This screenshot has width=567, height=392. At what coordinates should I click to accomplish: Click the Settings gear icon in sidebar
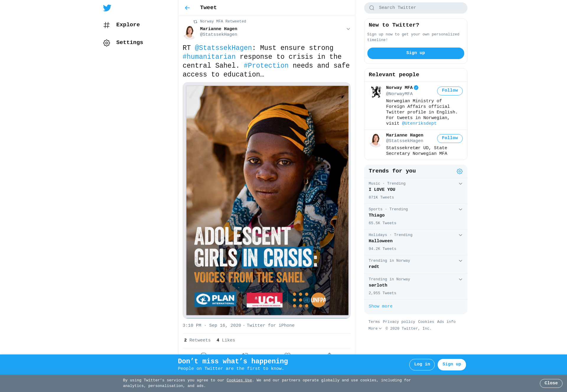pos(107,43)
